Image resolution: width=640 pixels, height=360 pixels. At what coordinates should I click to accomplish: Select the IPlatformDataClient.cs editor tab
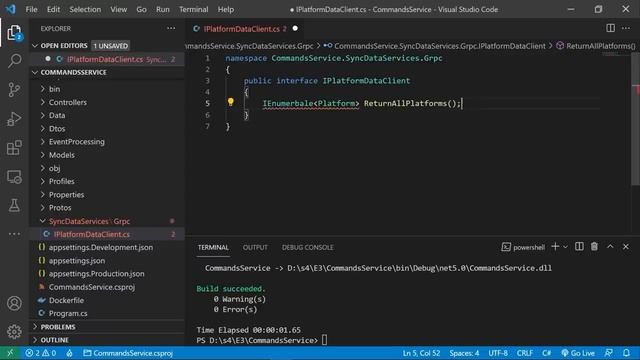point(246,29)
